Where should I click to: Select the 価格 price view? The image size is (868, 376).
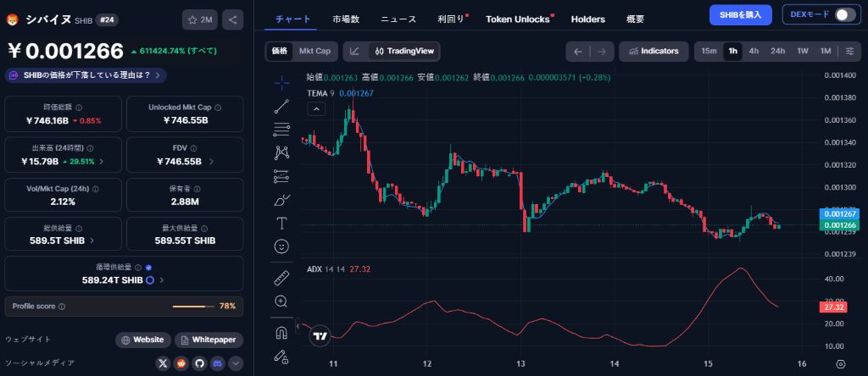280,52
